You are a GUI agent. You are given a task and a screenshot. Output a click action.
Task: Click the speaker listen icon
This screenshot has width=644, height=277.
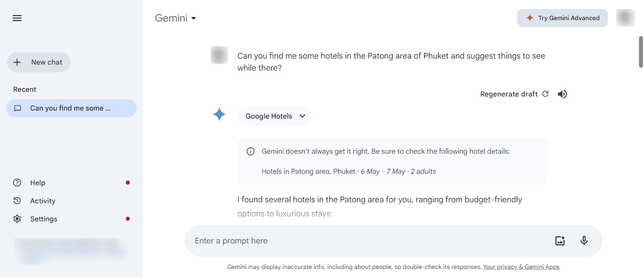tap(562, 94)
